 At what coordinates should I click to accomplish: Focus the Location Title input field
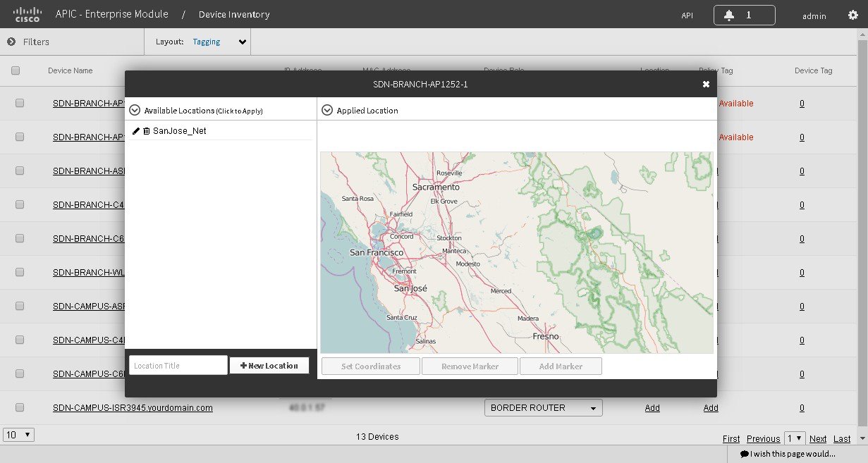click(178, 365)
